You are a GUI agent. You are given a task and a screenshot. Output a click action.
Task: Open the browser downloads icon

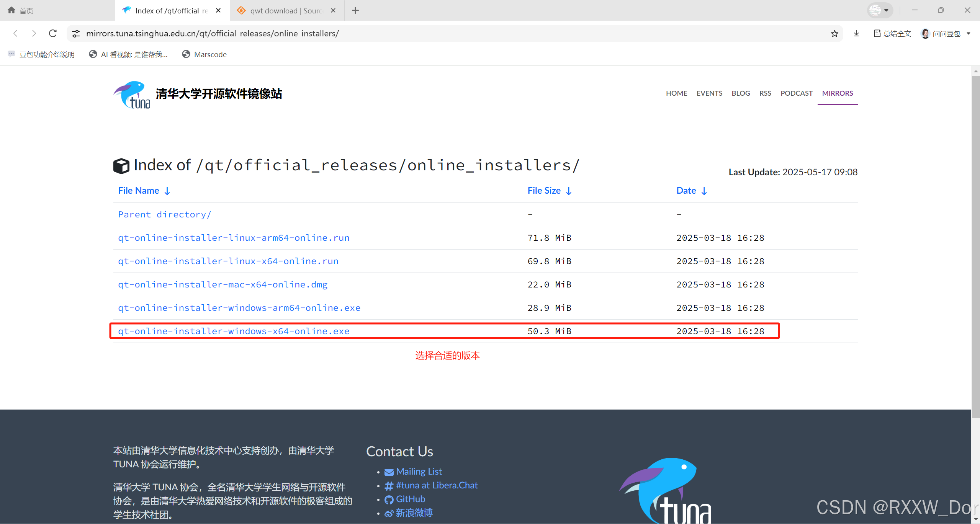tap(856, 34)
